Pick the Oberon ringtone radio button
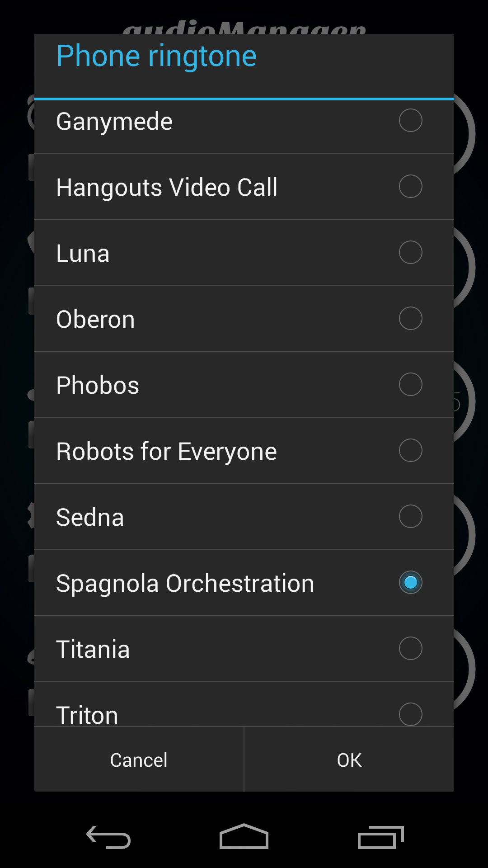 coord(410,318)
